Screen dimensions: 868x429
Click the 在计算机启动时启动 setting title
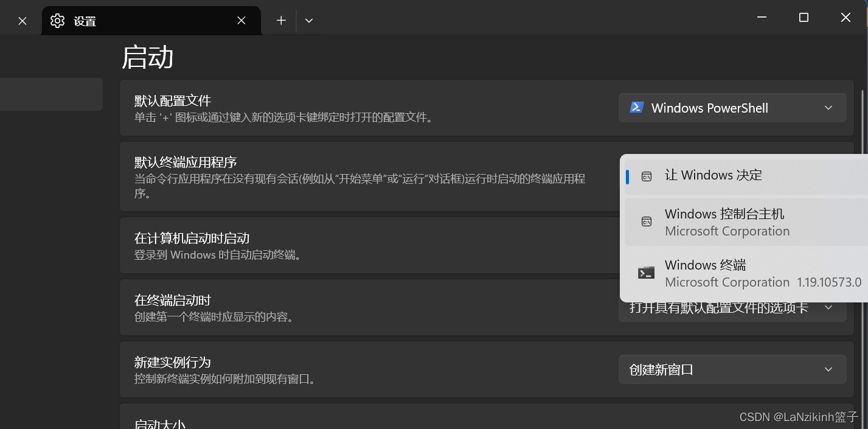(192, 238)
